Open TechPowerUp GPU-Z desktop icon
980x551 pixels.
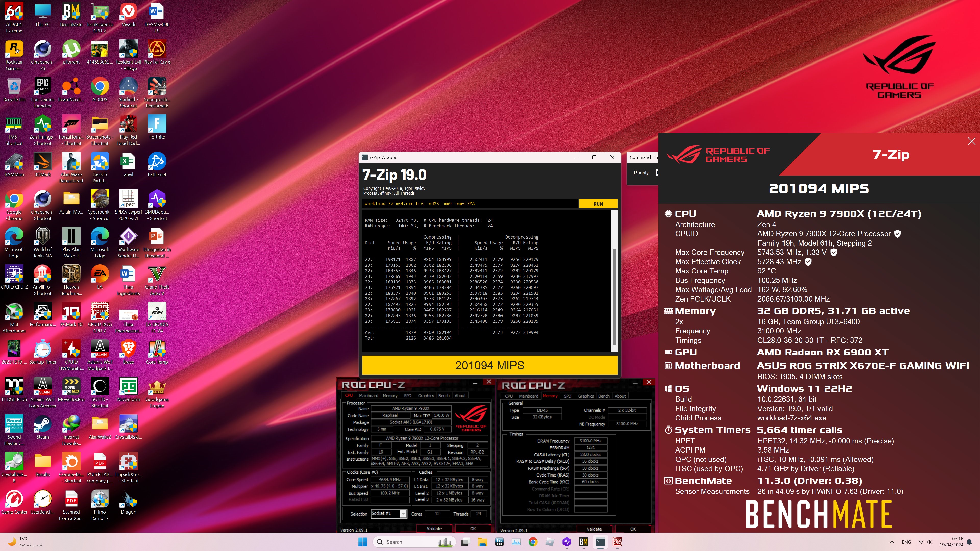[x=100, y=18]
